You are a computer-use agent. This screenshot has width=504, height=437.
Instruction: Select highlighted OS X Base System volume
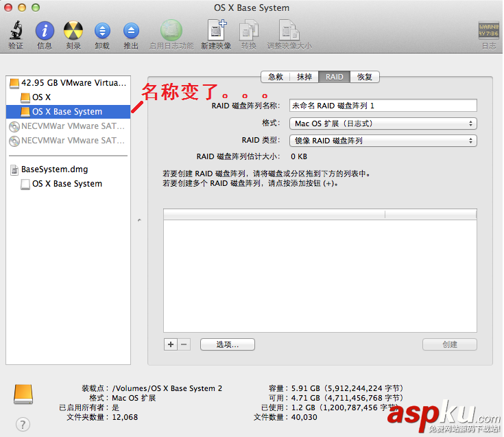coord(68,112)
